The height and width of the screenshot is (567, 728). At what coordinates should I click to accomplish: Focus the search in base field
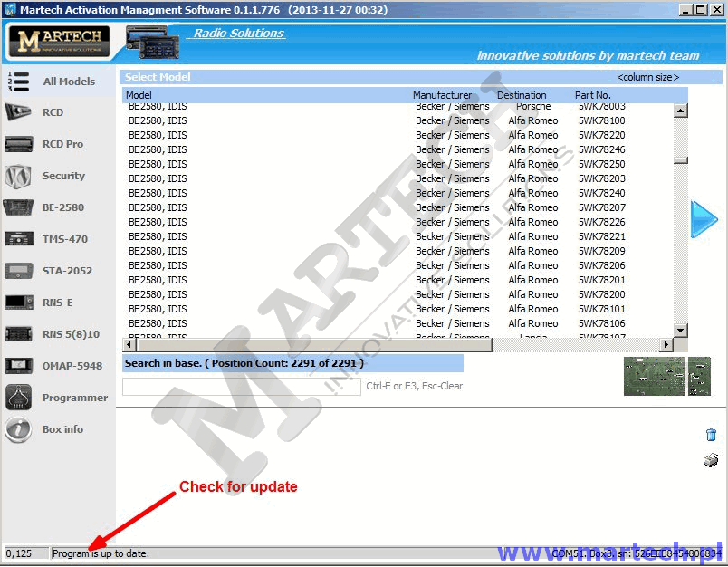click(x=242, y=387)
